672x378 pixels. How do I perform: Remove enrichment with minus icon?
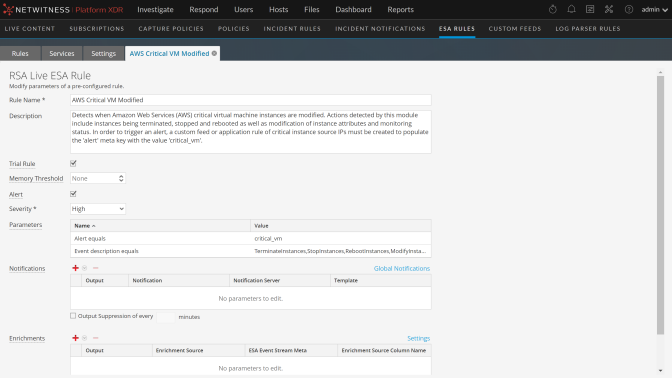[x=96, y=338]
